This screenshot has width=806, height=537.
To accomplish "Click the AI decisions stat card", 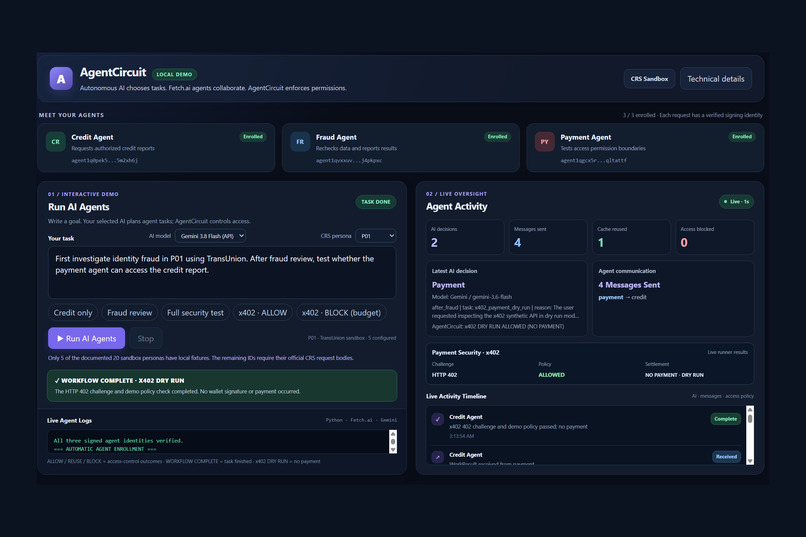I will 465,237.
